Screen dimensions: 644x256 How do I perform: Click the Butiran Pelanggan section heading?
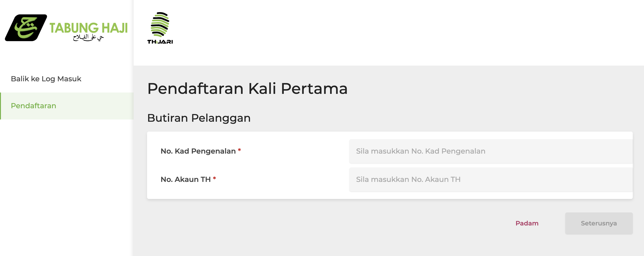pos(199,118)
